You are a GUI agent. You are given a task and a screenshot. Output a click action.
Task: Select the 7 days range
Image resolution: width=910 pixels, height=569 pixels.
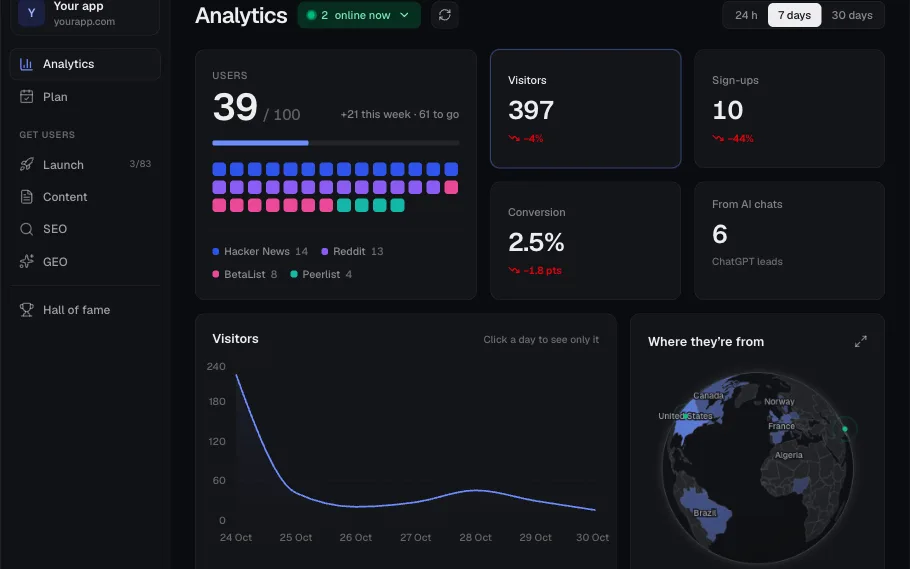coord(794,15)
